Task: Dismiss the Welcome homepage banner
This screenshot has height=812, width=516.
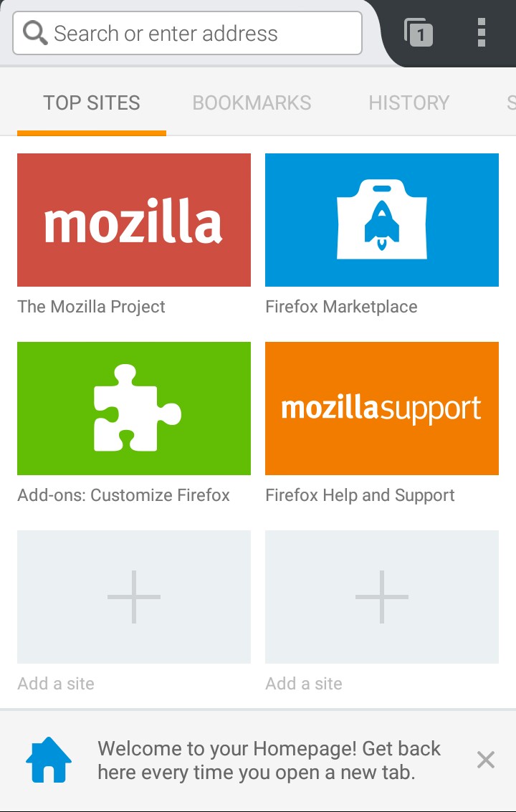Action: (486, 760)
